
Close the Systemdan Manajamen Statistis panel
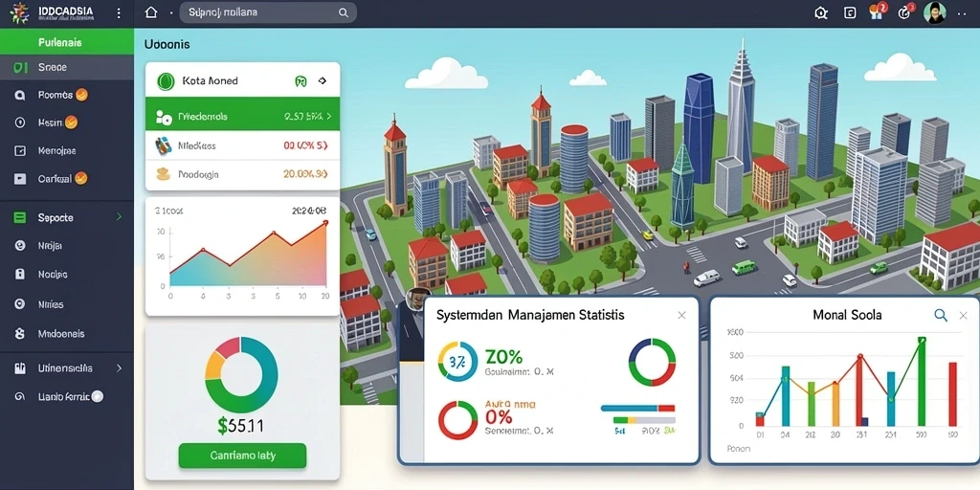pyautogui.click(x=681, y=316)
